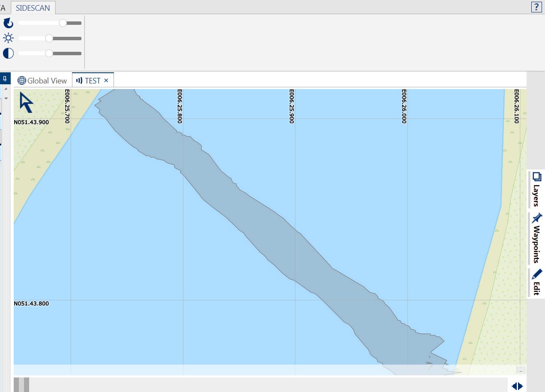Switch to the Global View tab
This screenshot has height=392, width=545.
[x=42, y=80]
